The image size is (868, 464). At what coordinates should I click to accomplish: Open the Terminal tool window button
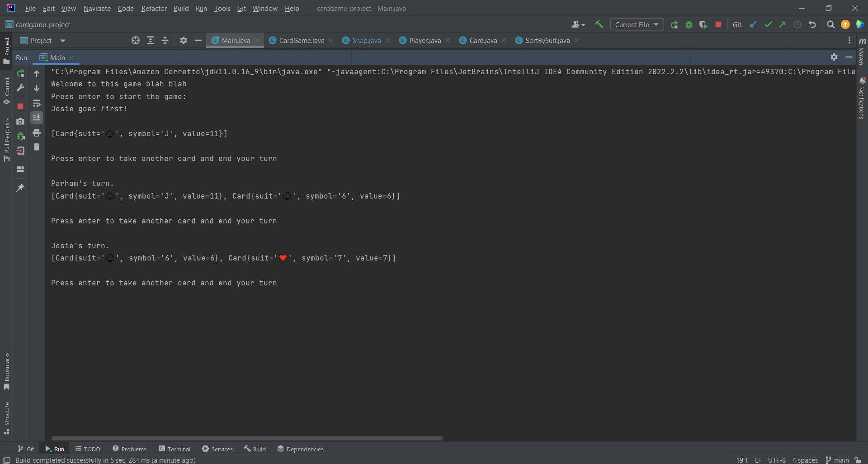click(x=175, y=449)
